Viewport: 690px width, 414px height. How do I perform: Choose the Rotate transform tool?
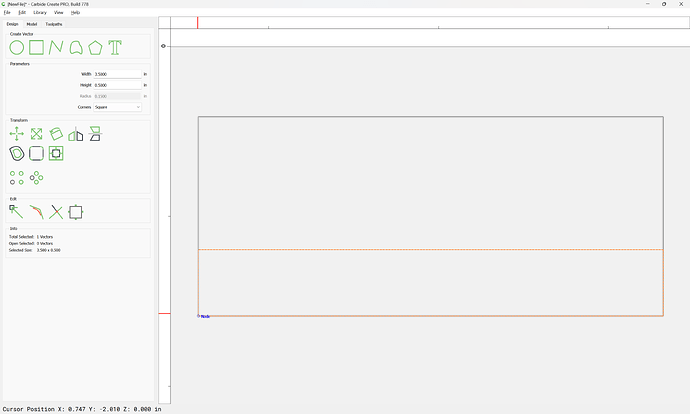pyautogui.click(x=56, y=134)
